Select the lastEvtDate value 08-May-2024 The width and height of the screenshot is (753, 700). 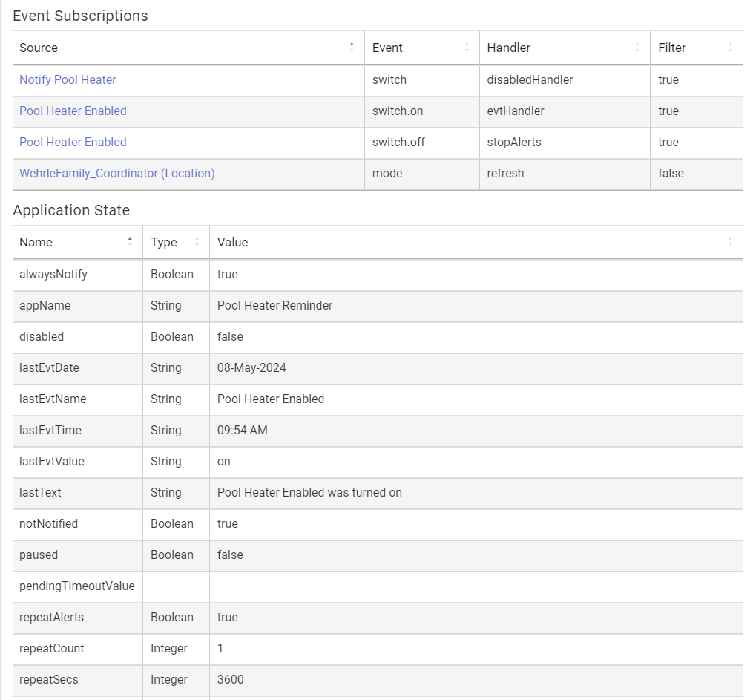coord(251,368)
